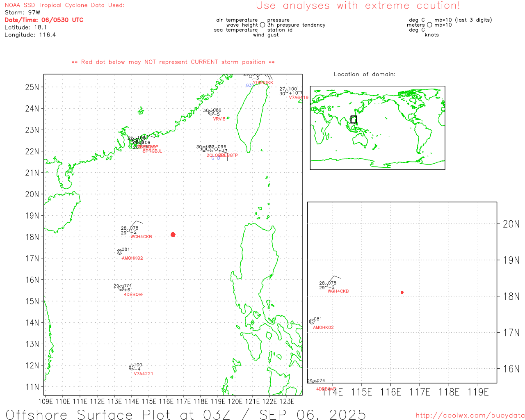Click the 'mb*10 (last 3 digits)' legend label
This screenshot has width=525, height=420.
tap(463, 20)
